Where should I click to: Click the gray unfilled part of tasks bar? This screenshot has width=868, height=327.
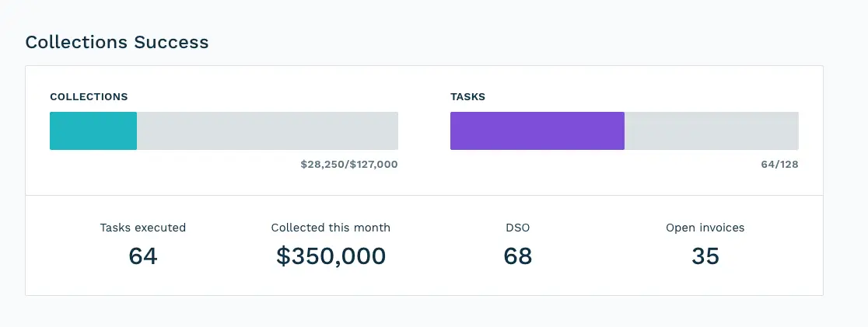[x=711, y=130]
